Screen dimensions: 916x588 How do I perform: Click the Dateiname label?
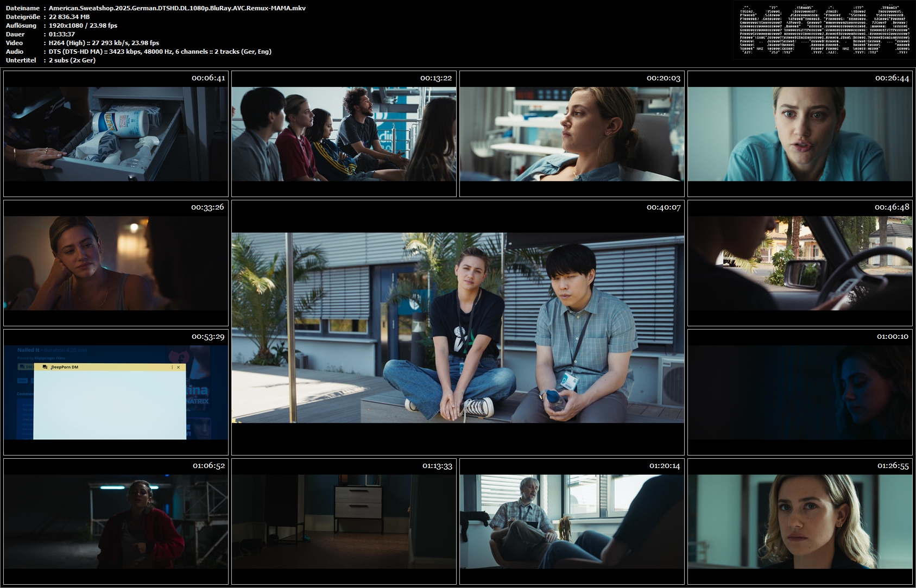point(23,8)
